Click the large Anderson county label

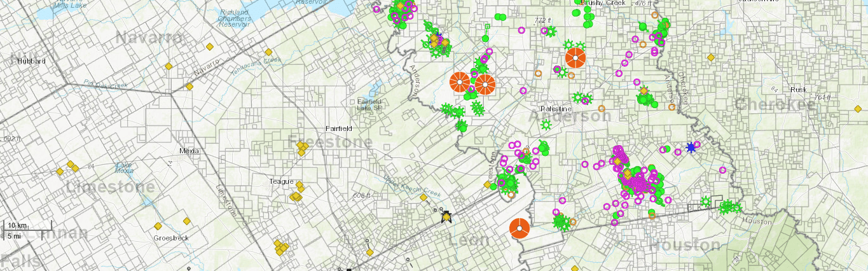click(x=570, y=116)
